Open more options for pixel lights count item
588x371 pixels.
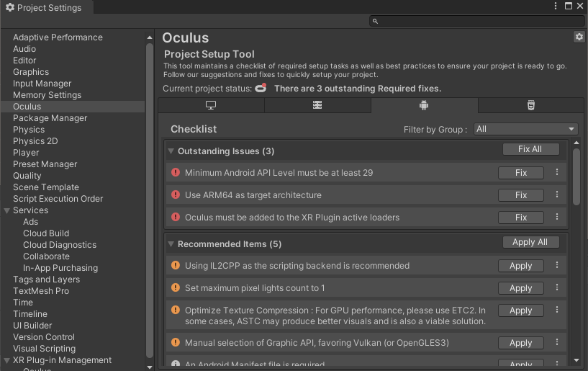pos(557,287)
